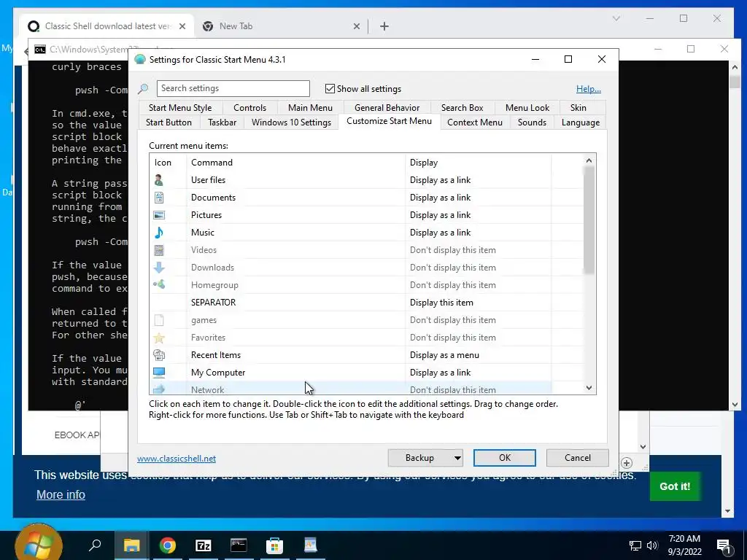747x560 pixels.
Task: Open the More info cookie link
Action: [x=61, y=495]
